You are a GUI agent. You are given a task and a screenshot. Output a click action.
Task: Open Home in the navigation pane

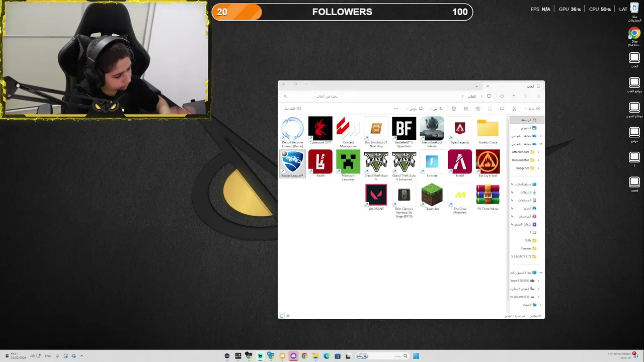click(x=526, y=120)
